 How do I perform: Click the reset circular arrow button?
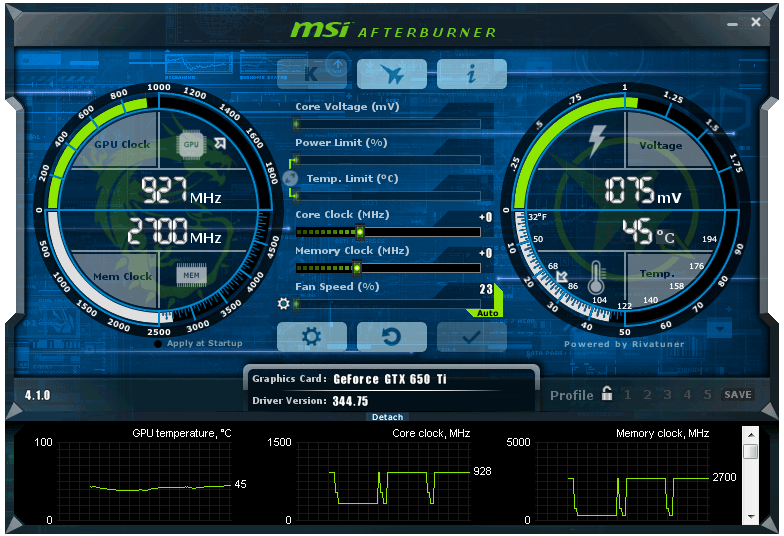tap(392, 336)
